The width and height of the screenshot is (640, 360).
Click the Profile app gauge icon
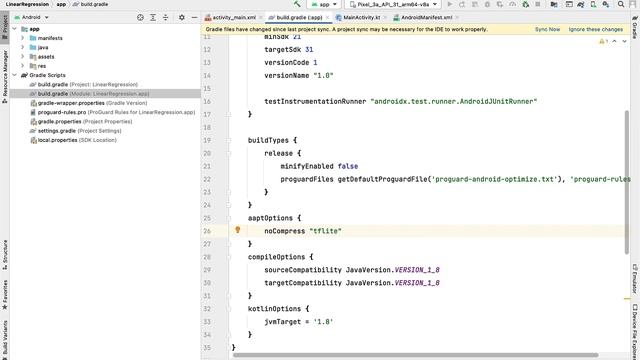[x=513, y=4]
